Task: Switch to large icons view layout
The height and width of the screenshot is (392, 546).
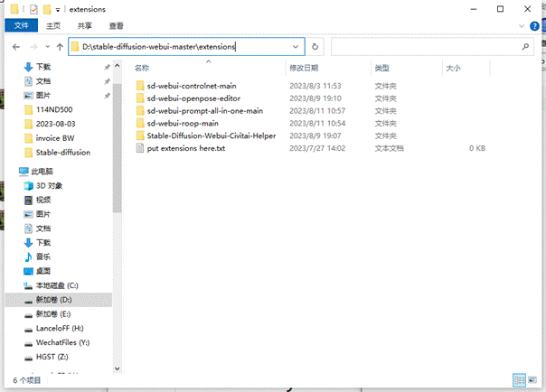Action: click(x=532, y=380)
